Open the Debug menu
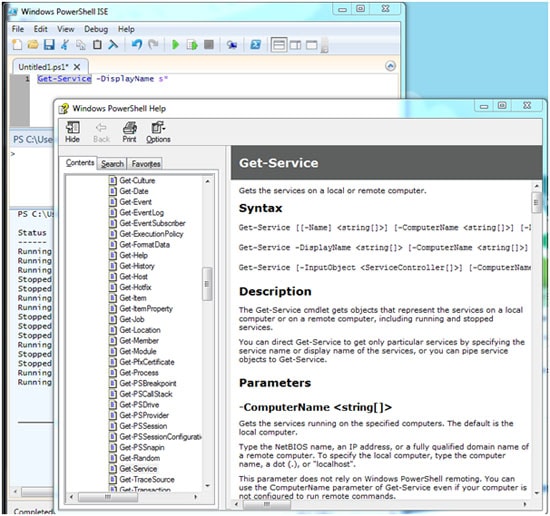The width and height of the screenshot is (550, 516). [96, 29]
